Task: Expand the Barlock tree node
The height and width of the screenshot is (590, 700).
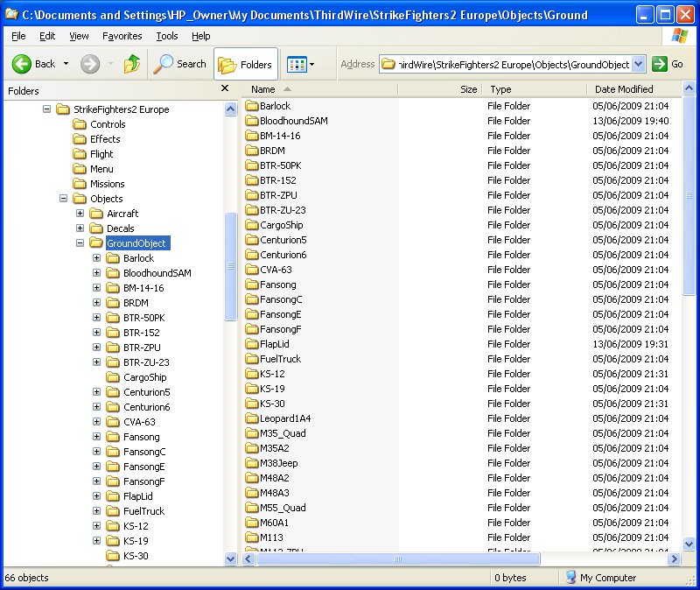Action: pyautogui.click(x=96, y=257)
